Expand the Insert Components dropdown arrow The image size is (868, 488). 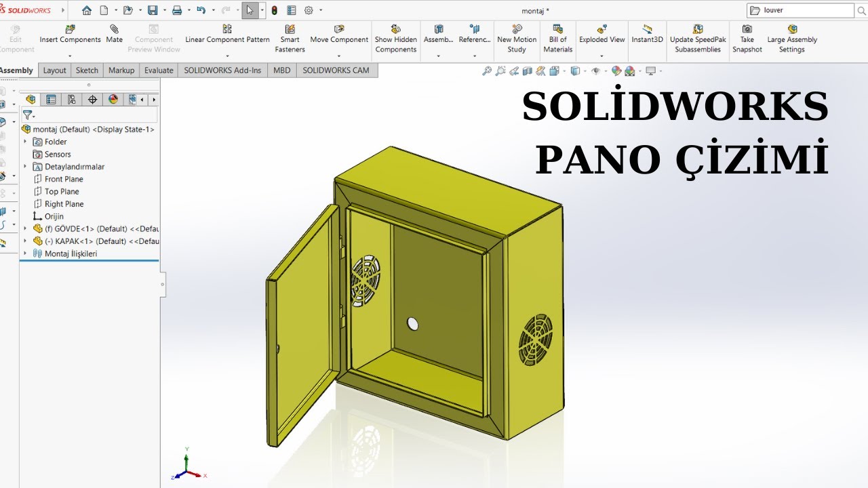pyautogui.click(x=70, y=57)
